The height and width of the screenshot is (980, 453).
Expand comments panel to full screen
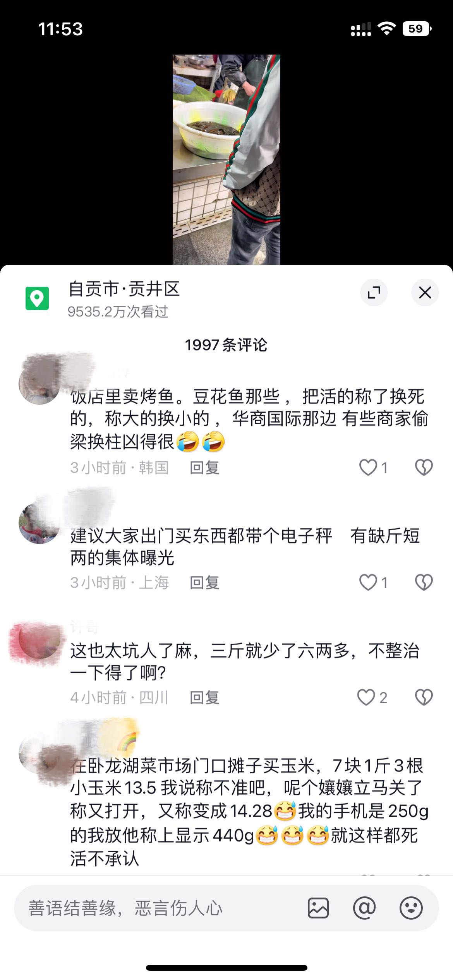click(374, 293)
